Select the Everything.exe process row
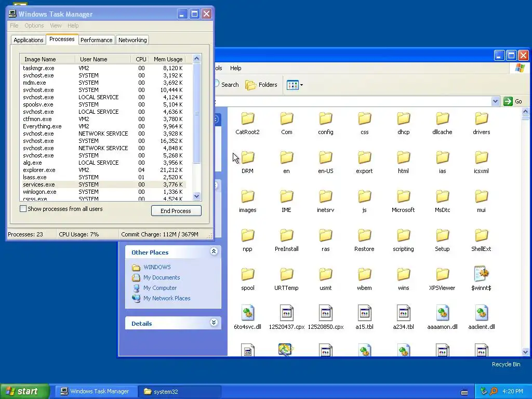 [103, 126]
